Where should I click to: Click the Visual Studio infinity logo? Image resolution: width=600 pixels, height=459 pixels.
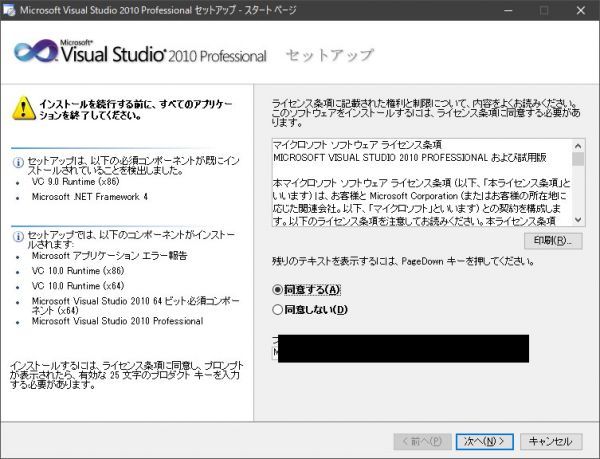coord(35,52)
